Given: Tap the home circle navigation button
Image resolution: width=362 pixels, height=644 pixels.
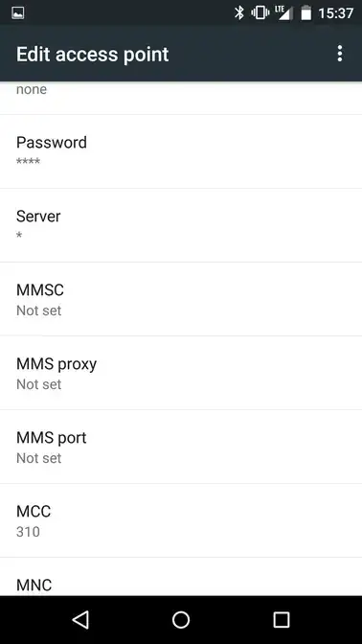Looking at the screenshot, I should coord(181,620).
